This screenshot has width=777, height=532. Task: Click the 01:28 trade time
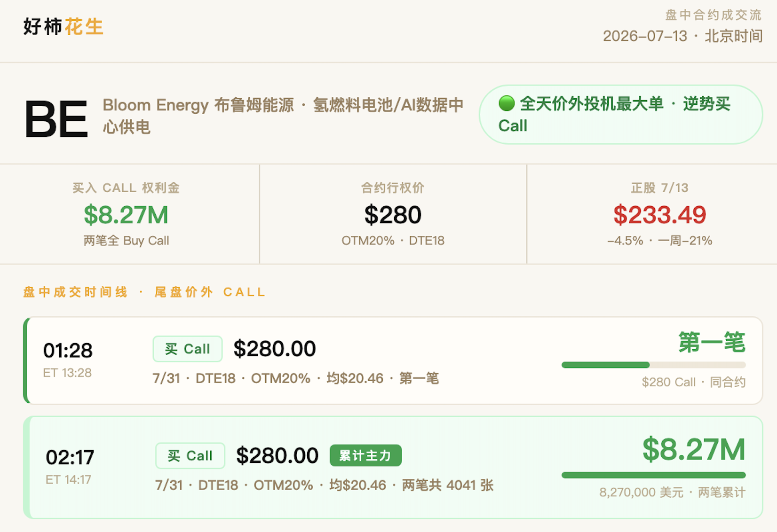[x=68, y=351]
